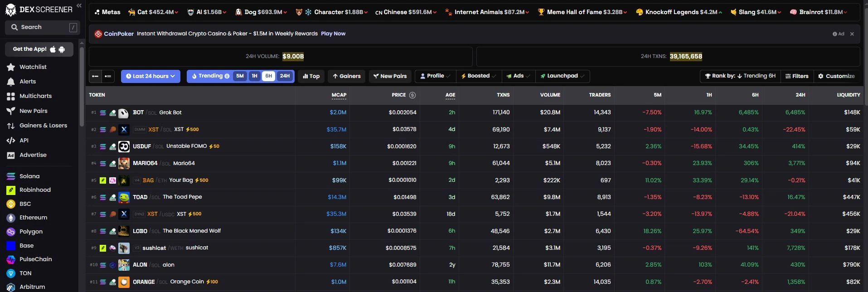Open Alerts bell icon in sidebar
Image resolution: width=868 pixels, height=292 pixels.
[x=11, y=82]
